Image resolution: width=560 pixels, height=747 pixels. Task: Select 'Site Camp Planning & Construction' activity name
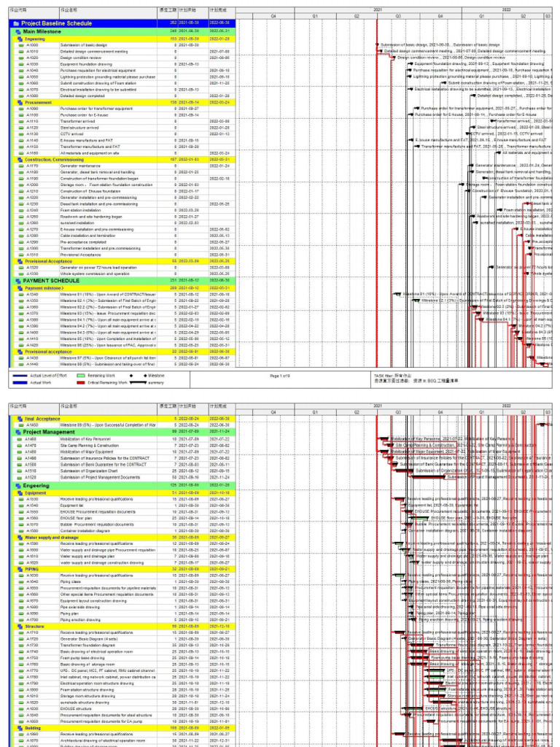pyautogui.click(x=90, y=446)
